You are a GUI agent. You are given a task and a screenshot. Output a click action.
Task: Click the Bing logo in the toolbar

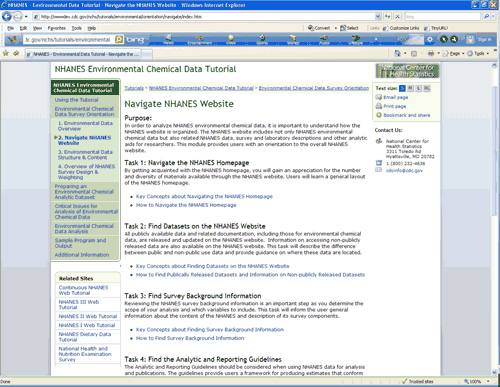pos(135,40)
